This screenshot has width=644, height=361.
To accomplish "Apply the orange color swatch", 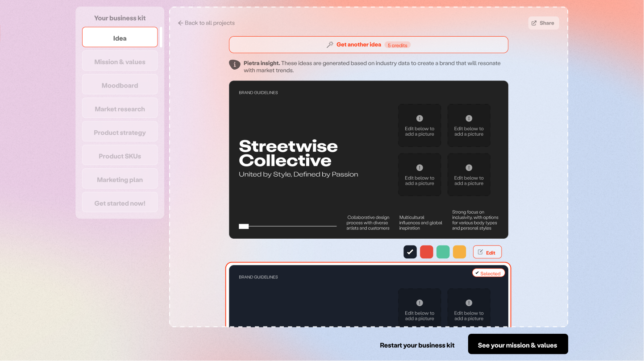I will [x=459, y=252].
